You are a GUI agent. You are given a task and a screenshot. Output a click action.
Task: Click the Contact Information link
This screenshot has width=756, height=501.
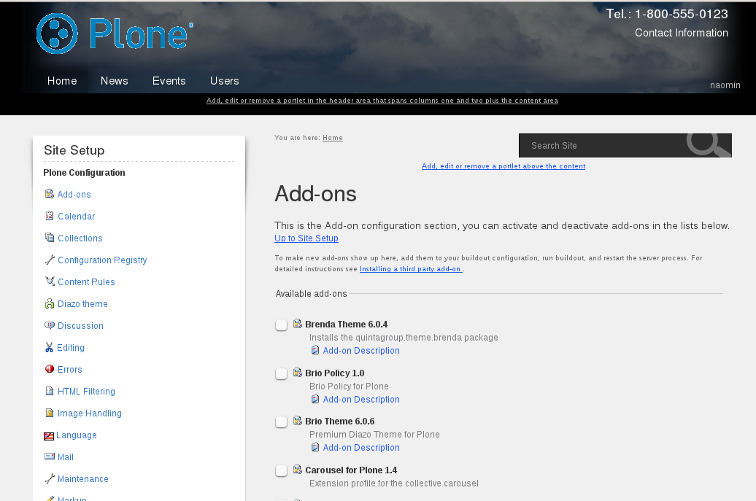pos(681,33)
